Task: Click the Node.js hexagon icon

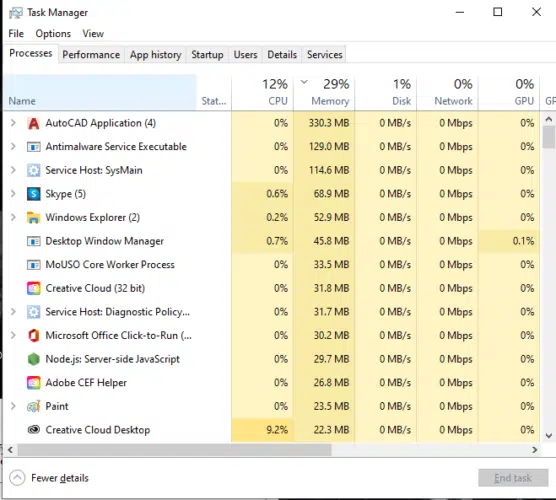Action: click(x=34, y=359)
